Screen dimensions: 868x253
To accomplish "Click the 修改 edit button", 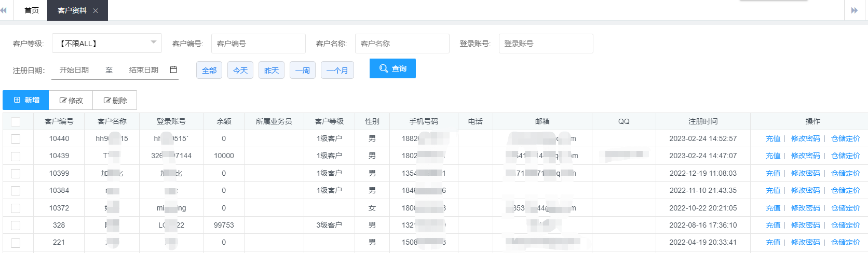I will click(71, 100).
